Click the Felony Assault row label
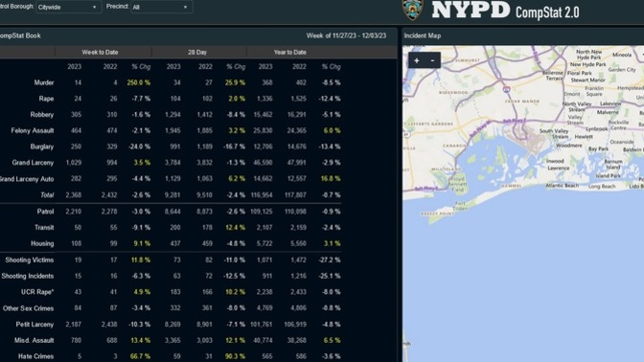This screenshot has width=644, height=362. [x=33, y=130]
